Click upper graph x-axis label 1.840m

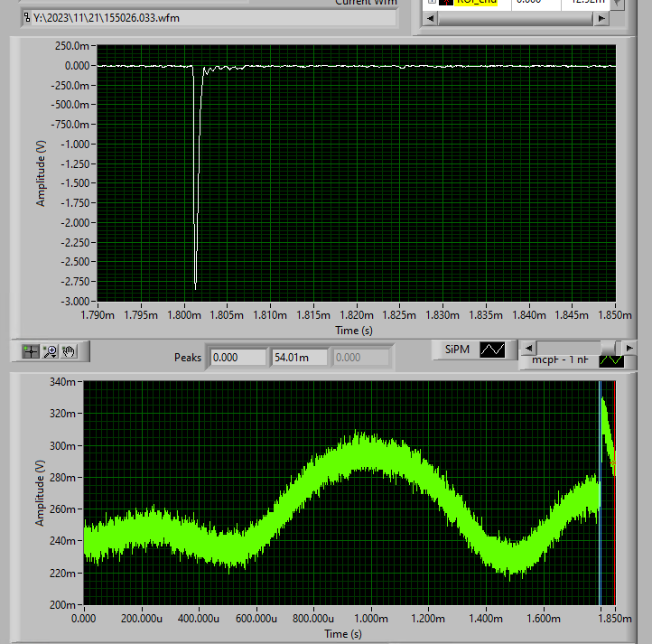point(529,315)
